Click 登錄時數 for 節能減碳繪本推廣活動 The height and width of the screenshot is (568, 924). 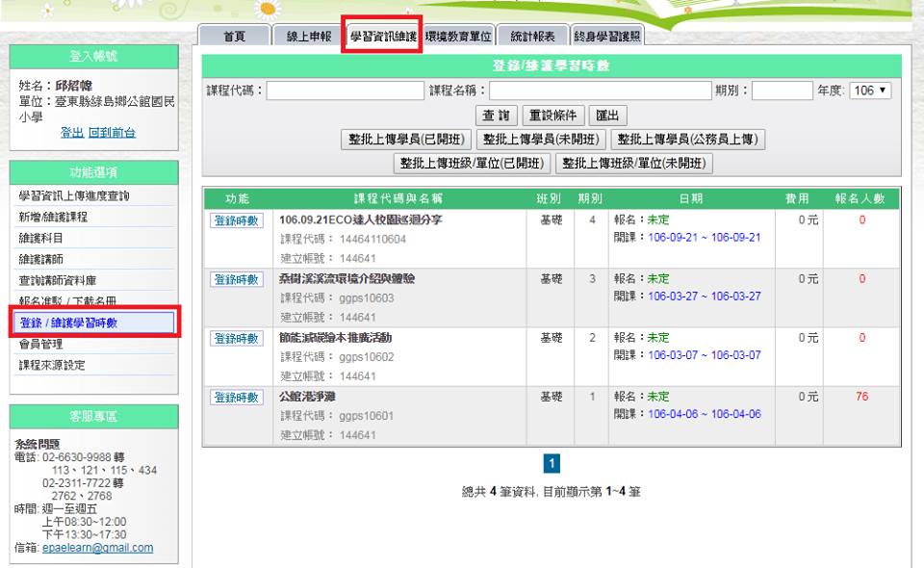point(237,338)
